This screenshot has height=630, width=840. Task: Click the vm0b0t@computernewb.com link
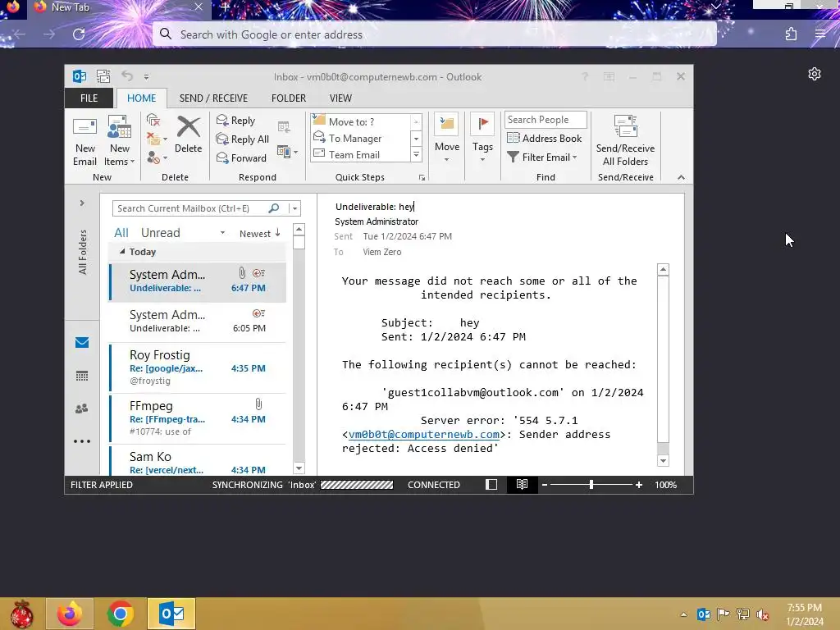click(424, 435)
